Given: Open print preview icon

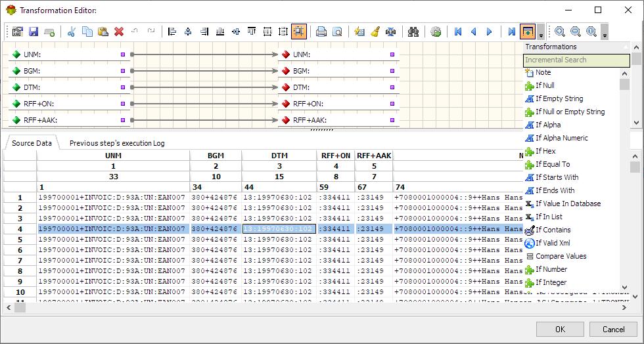Looking at the screenshot, I should 337,32.
